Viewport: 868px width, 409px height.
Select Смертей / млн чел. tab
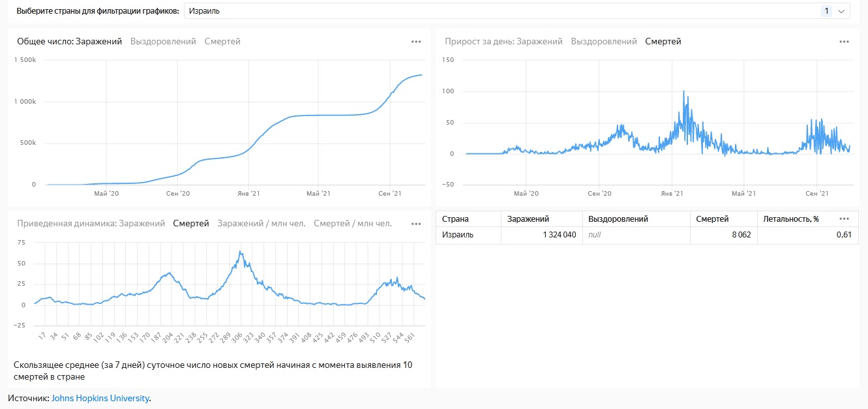click(352, 224)
